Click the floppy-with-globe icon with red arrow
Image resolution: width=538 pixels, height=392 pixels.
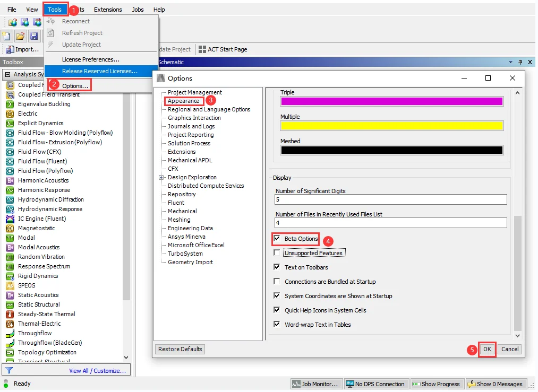37,23
